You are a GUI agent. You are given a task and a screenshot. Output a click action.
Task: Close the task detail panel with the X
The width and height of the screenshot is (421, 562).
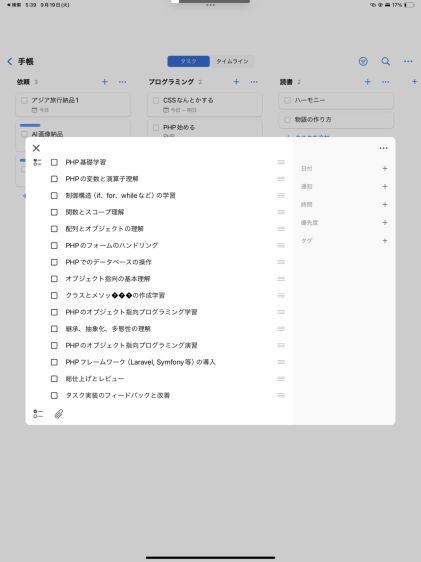pos(36,148)
